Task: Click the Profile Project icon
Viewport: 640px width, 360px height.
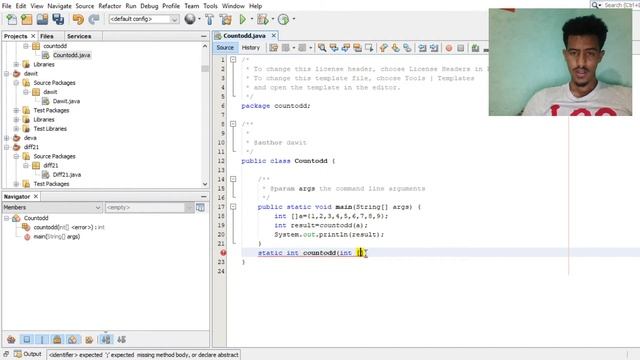Action: coord(283,19)
